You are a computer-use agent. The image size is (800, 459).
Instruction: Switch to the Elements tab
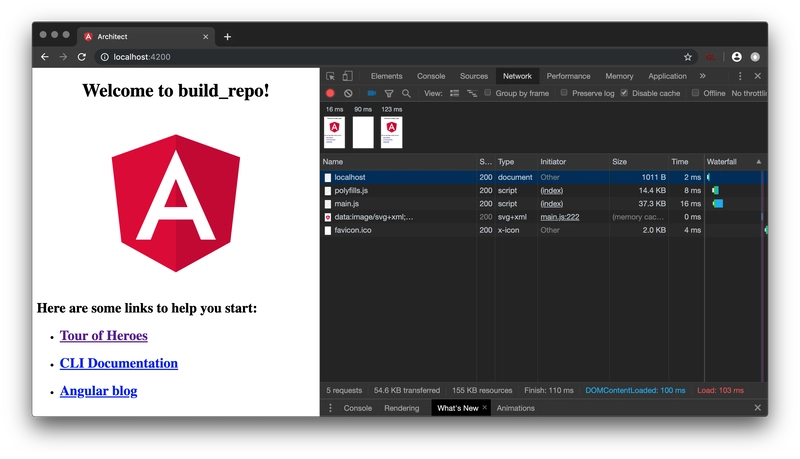(386, 76)
